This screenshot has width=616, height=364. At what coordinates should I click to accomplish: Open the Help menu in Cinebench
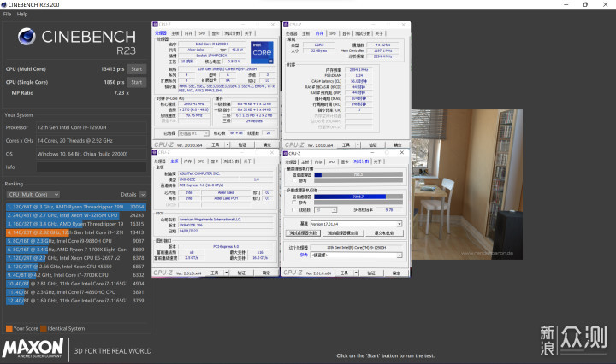pos(22,14)
